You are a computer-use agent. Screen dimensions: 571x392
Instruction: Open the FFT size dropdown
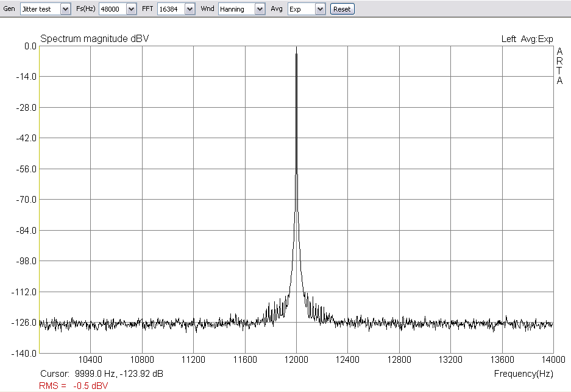(x=176, y=9)
